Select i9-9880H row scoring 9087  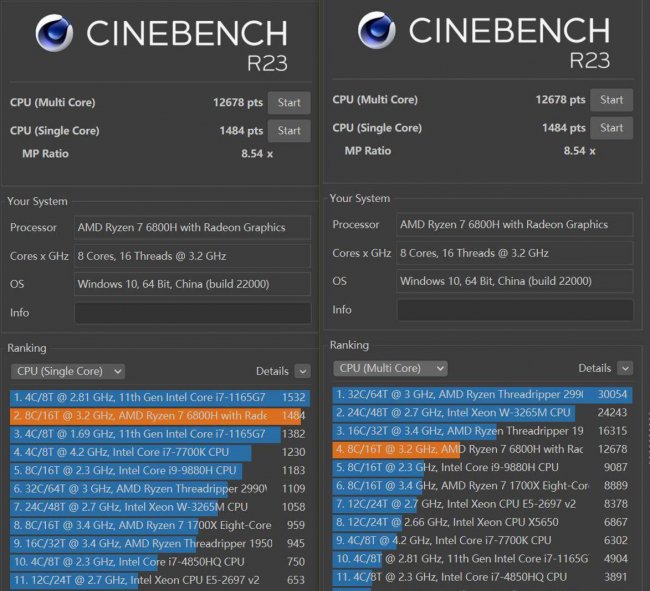pos(482,467)
